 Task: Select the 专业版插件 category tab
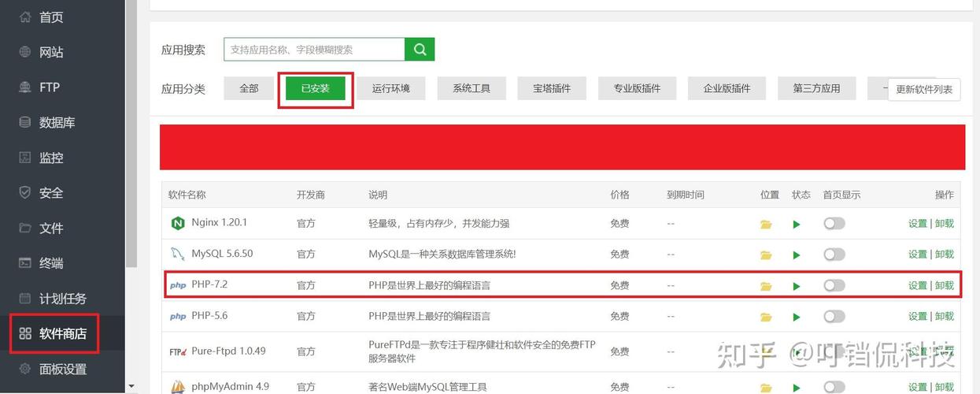coord(637,88)
